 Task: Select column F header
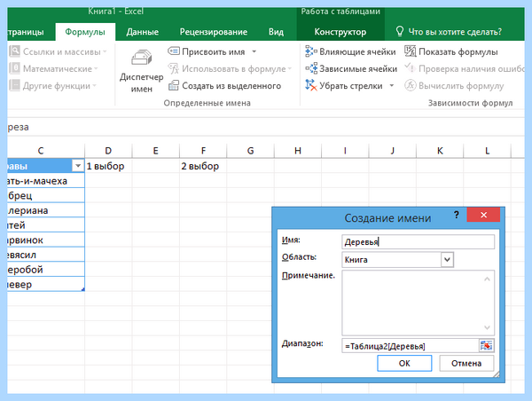pos(203,151)
